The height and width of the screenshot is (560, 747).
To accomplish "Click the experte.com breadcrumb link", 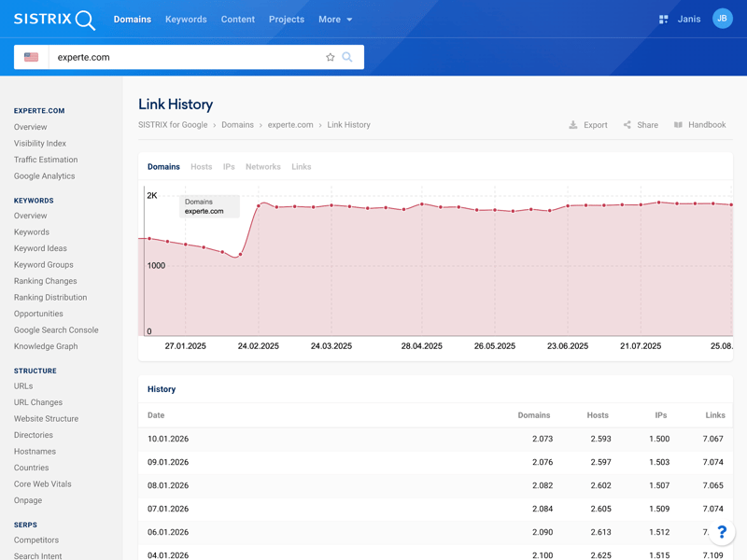I will (x=290, y=125).
